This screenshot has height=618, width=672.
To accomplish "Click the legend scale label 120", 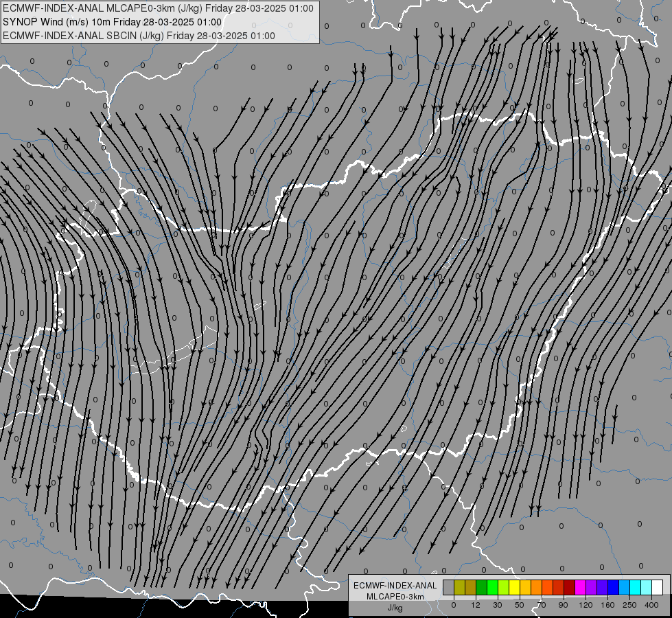I will [x=586, y=605].
